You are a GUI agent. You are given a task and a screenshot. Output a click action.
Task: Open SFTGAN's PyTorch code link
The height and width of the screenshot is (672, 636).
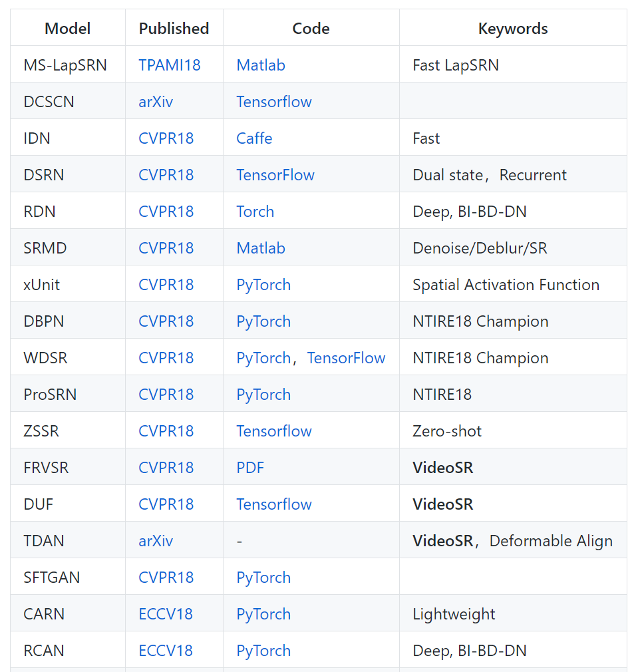pos(263,578)
